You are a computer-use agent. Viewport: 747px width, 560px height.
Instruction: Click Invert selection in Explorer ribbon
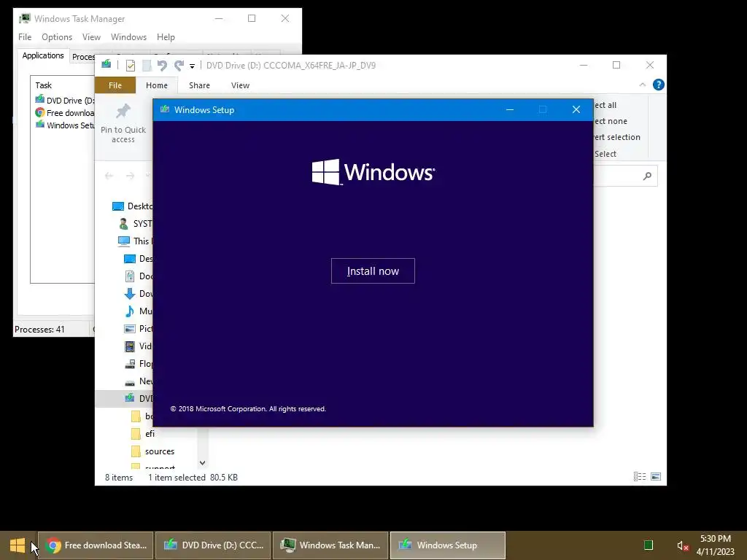pyautogui.click(x=617, y=137)
